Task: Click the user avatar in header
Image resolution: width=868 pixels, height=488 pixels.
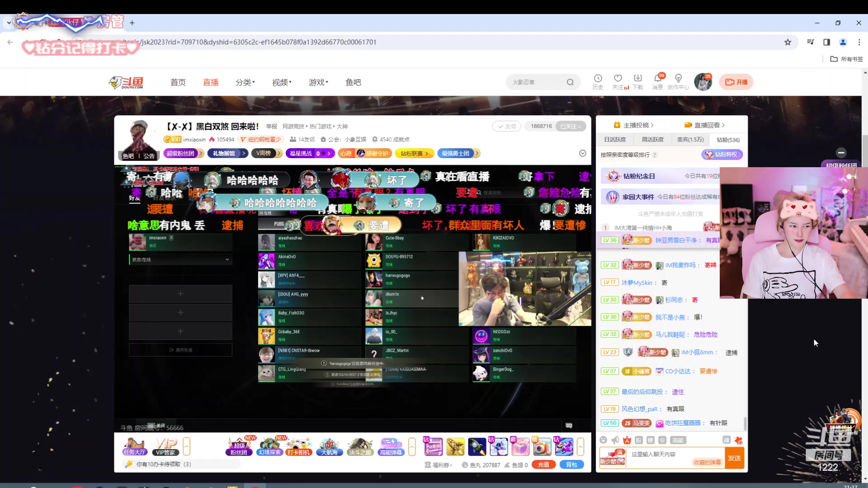Action: [x=703, y=82]
